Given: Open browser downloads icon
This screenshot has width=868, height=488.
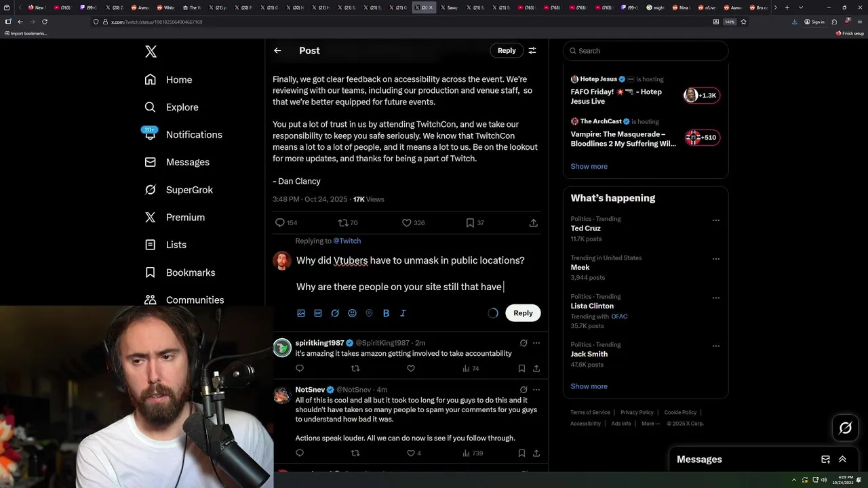Looking at the screenshot, I should 794,22.
